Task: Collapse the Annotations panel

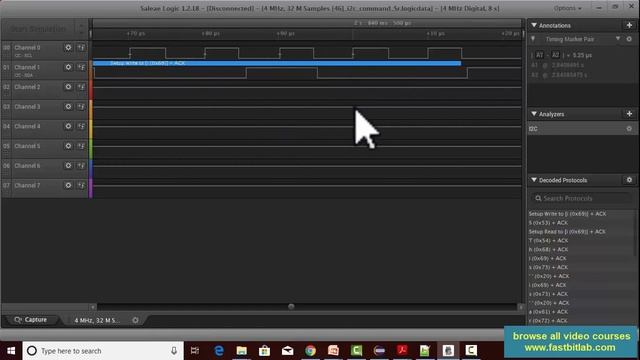Action: [534, 25]
